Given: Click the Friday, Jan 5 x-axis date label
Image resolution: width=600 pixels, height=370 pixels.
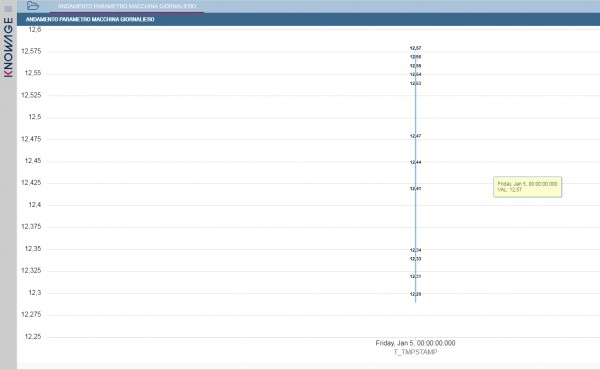Looking at the screenshot, I should pyautogui.click(x=415, y=343).
